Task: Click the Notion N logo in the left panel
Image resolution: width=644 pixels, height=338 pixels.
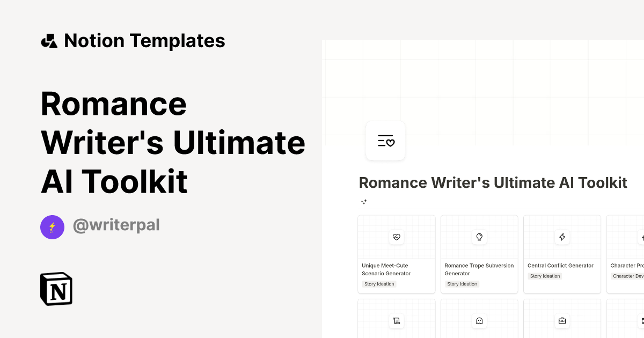Action: (56, 289)
